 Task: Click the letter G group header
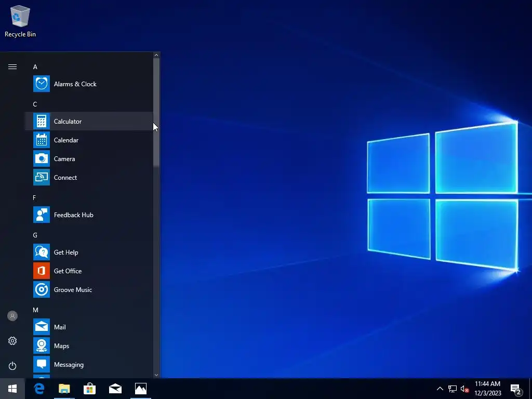point(35,235)
